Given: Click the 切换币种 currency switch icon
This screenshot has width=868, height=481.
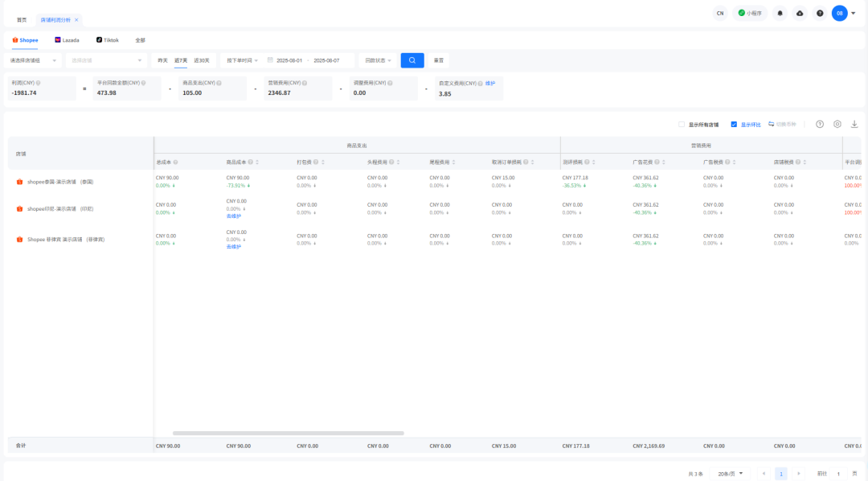Looking at the screenshot, I should [x=771, y=124].
